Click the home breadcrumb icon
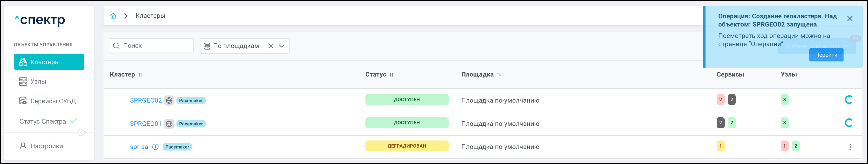Screen dimensions: 868x164 click(x=113, y=16)
